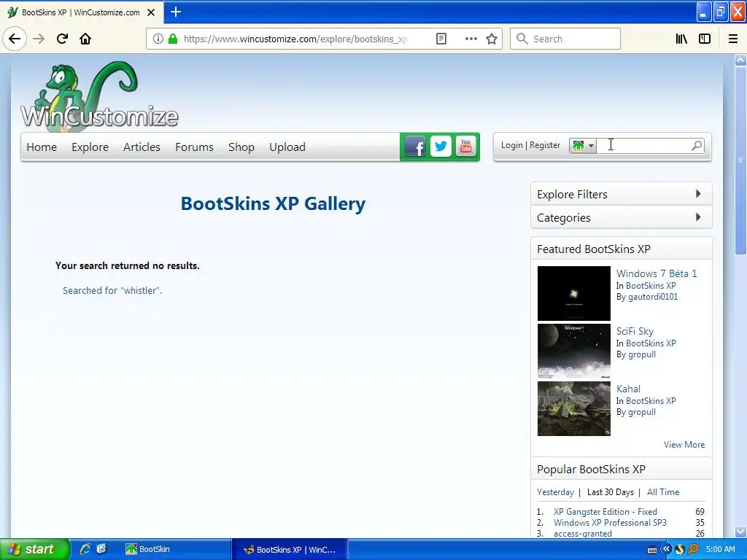Click View More featured skins
747x560 pixels.
[684, 445]
